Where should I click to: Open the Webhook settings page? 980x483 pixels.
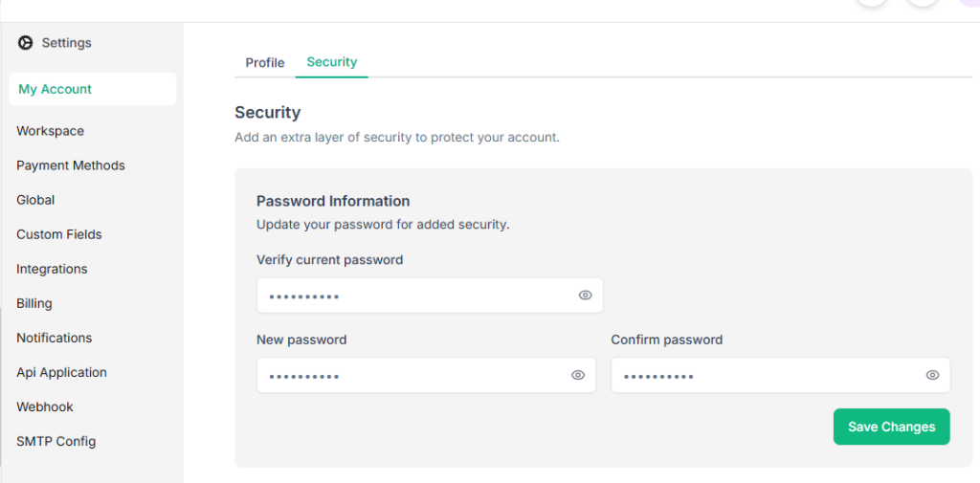click(x=45, y=406)
